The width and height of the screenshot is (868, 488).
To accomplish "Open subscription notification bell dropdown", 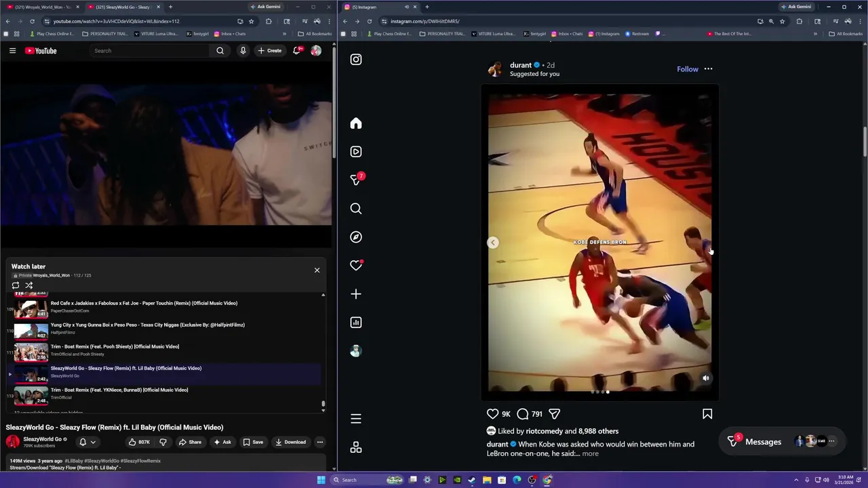I will coord(87,442).
